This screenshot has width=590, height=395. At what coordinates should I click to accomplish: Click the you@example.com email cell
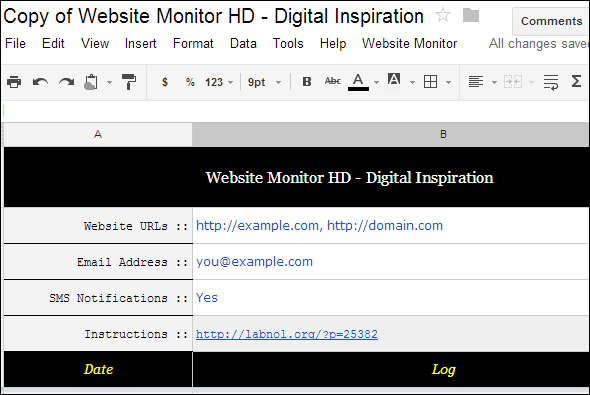(x=391, y=261)
